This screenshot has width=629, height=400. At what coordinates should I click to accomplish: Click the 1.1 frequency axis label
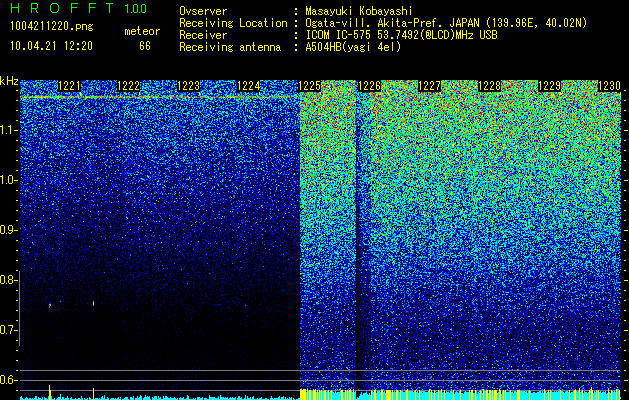tap(9, 130)
